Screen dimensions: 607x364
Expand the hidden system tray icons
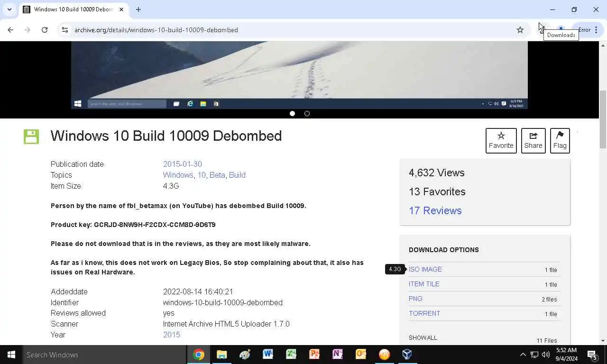(x=523, y=355)
